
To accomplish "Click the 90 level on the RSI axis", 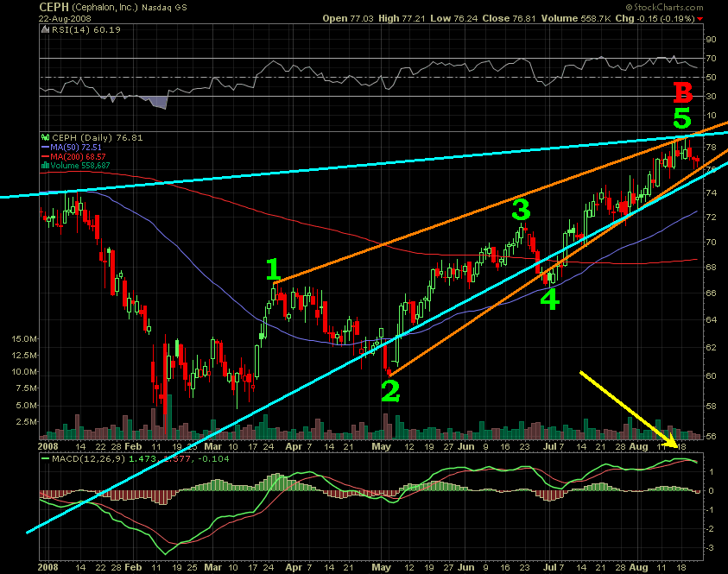I will (x=711, y=40).
